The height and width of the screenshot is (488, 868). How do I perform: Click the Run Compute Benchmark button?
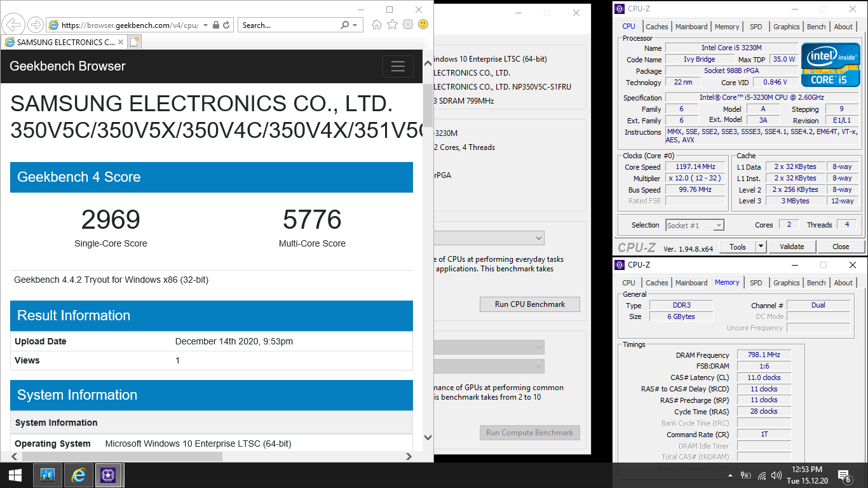point(530,433)
